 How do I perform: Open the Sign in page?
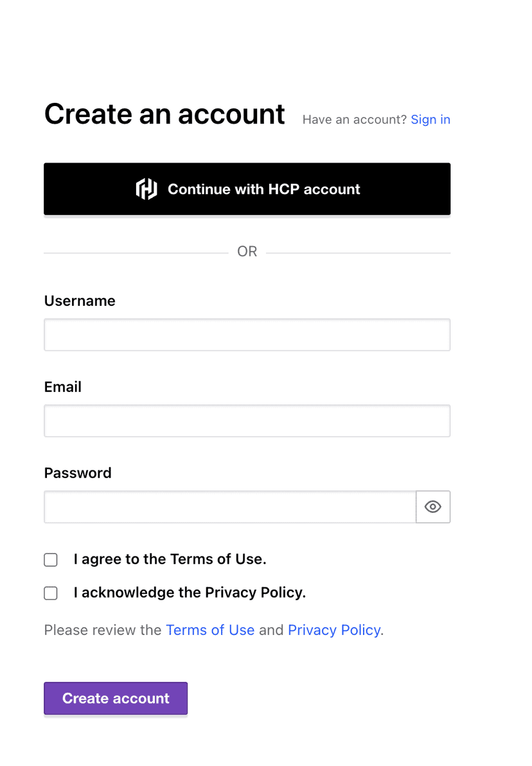point(430,119)
